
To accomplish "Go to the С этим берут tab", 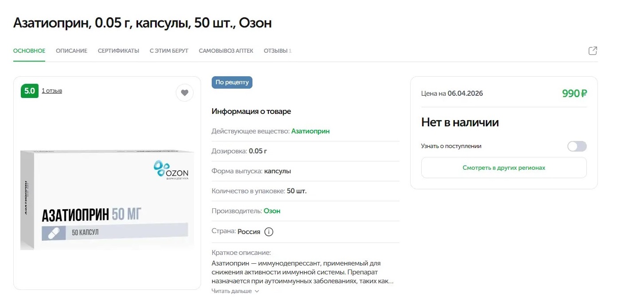I will click(x=169, y=51).
